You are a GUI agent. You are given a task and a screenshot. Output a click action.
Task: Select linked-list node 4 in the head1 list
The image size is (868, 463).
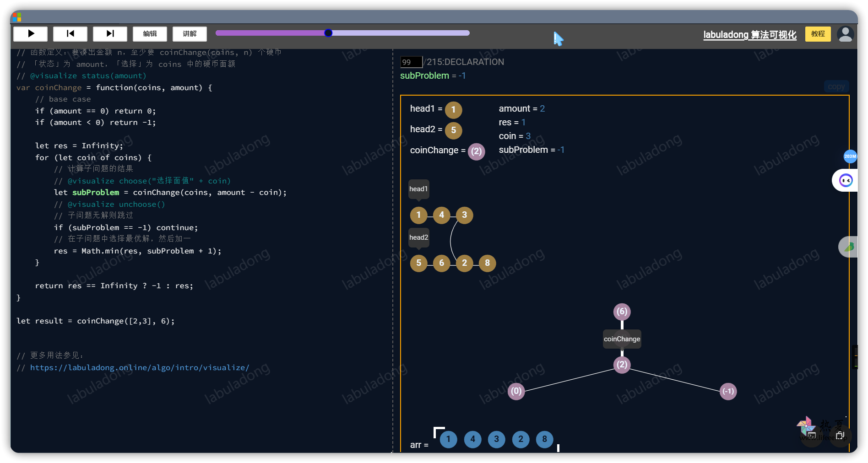tap(441, 215)
